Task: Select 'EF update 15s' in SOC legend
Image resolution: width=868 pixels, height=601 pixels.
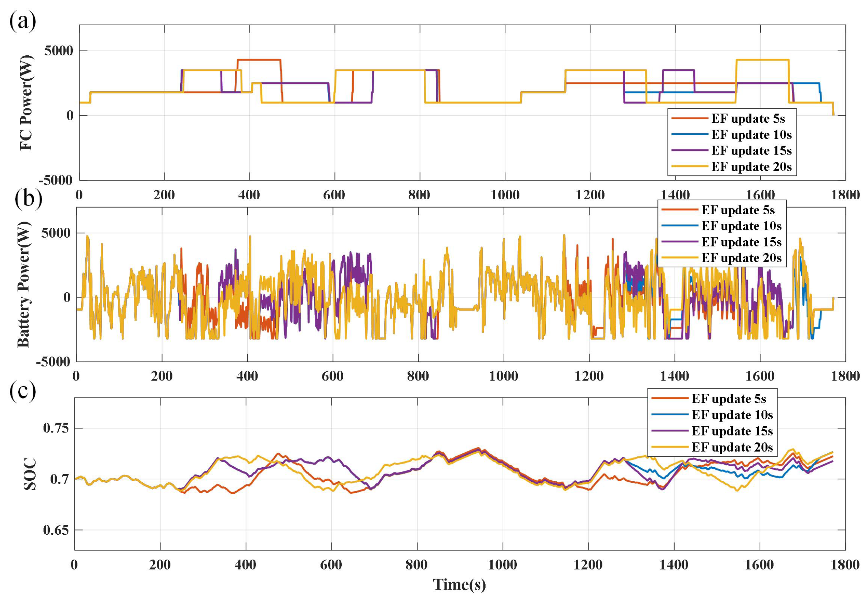Action: tap(732, 430)
